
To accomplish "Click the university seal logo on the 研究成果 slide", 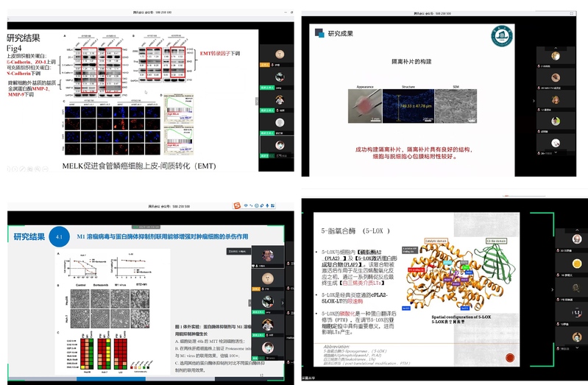I will (x=502, y=36).
